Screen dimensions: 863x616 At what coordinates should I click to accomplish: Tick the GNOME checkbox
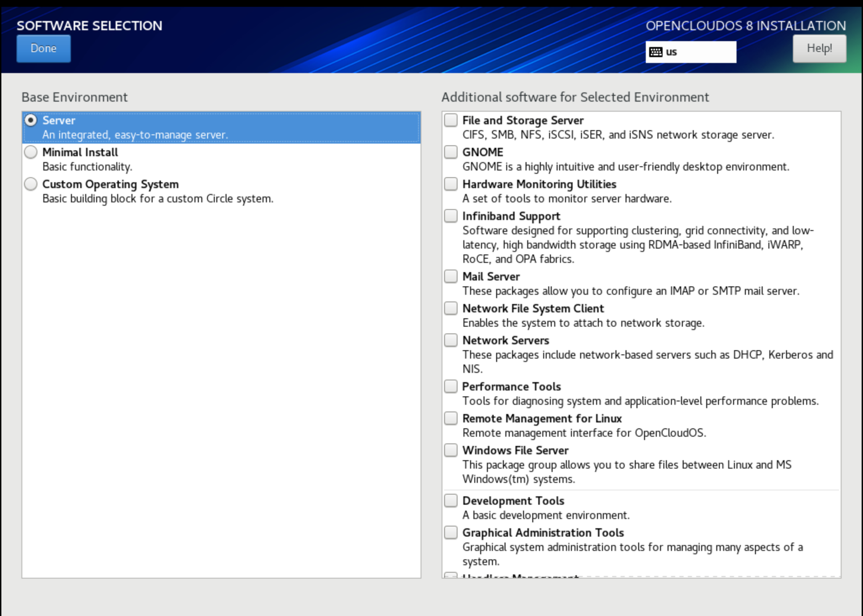tap(451, 152)
